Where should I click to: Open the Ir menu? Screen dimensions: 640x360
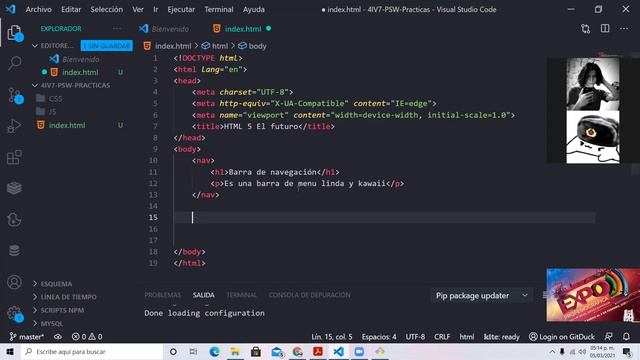(x=156, y=9)
